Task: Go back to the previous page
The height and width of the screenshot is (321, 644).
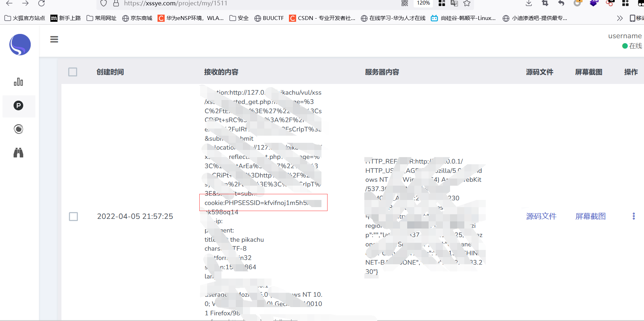Action: [9, 3]
